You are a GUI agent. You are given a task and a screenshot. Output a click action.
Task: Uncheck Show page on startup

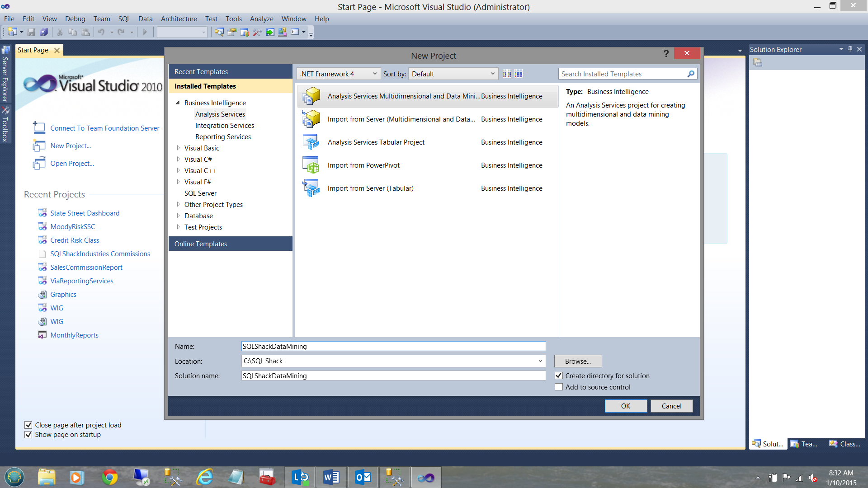point(28,435)
